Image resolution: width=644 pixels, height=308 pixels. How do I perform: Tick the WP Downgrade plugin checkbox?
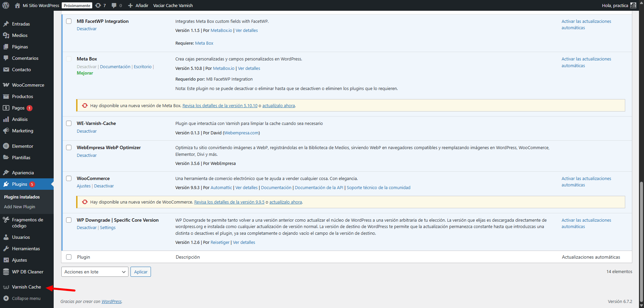(x=69, y=220)
